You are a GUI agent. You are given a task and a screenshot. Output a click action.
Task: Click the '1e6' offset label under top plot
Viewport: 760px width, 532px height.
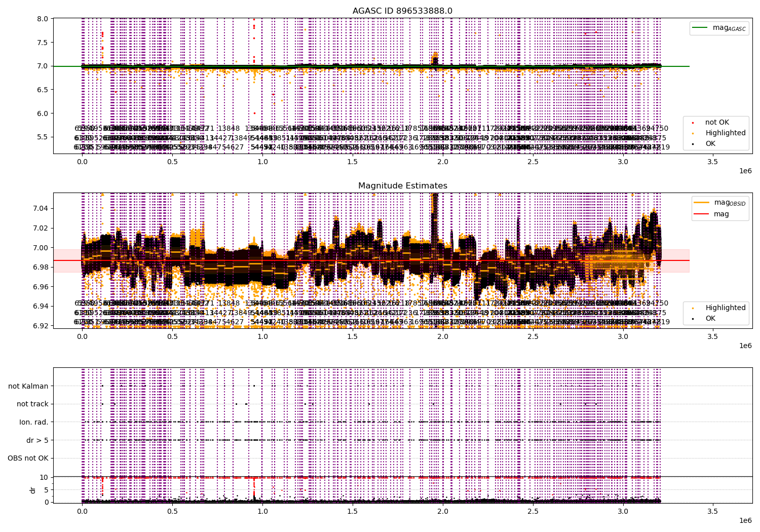tap(745, 171)
